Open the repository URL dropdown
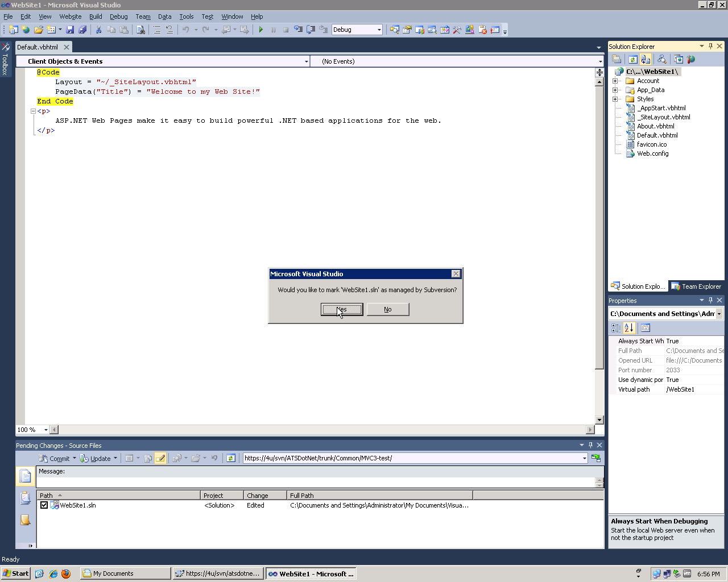 point(584,458)
